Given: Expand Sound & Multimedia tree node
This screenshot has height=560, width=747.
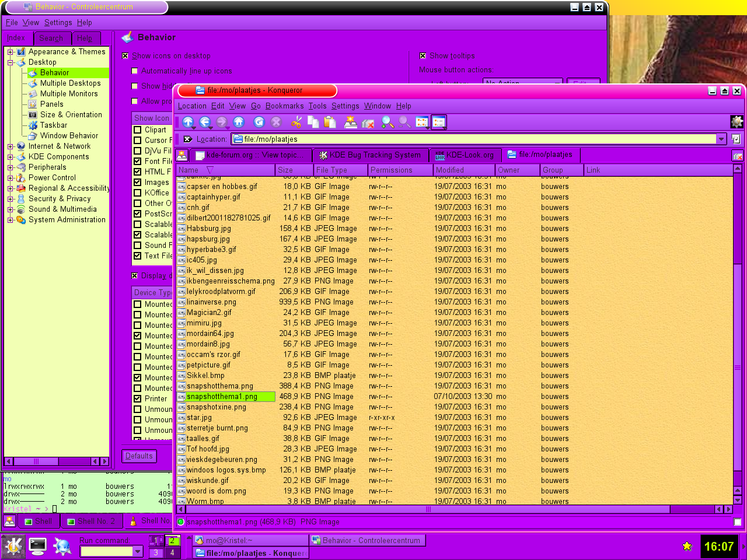Looking at the screenshot, I should (x=11, y=209).
